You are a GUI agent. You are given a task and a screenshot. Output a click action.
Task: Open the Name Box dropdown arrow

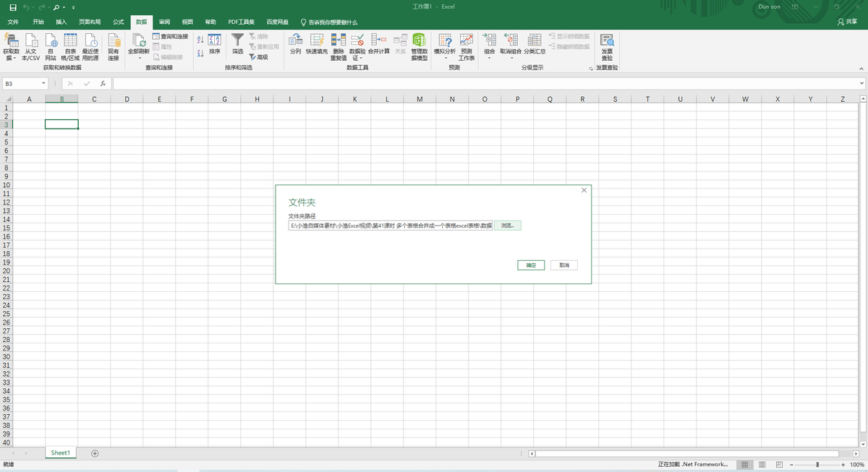click(x=43, y=84)
